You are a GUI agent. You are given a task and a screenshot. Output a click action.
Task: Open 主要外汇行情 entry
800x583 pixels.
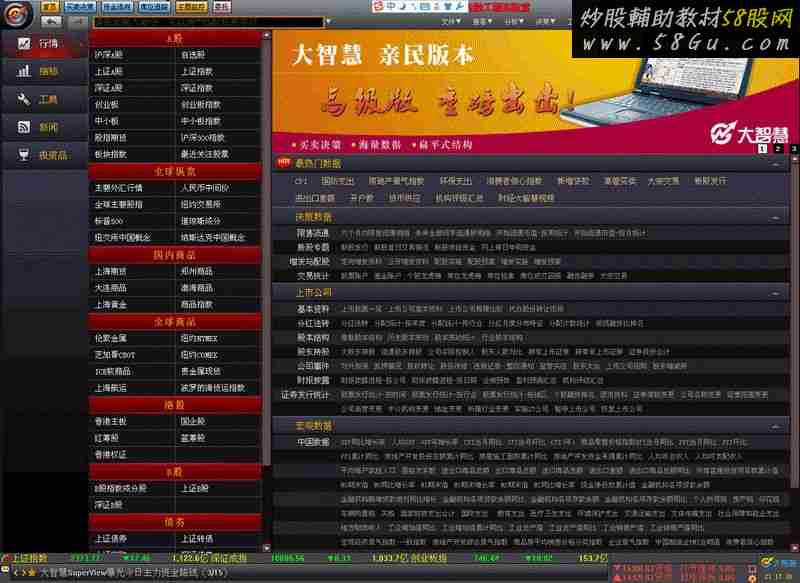(x=118, y=188)
